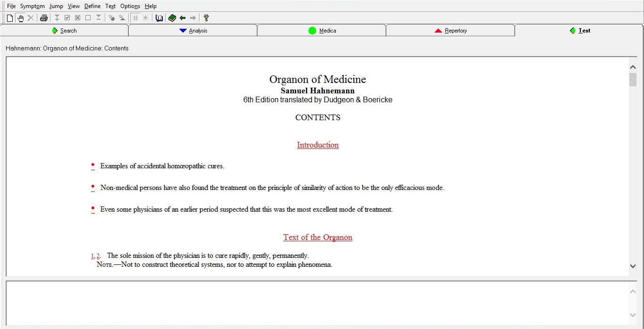The height and width of the screenshot is (329, 644).
Task: Follow the Introduction link
Action: point(318,145)
